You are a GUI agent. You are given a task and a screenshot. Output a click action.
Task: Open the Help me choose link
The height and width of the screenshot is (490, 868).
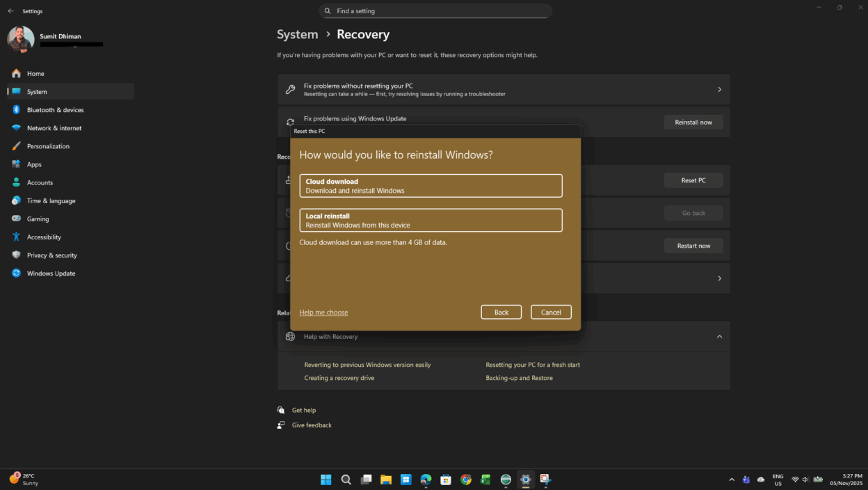pyautogui.click(x=323, y=313)
